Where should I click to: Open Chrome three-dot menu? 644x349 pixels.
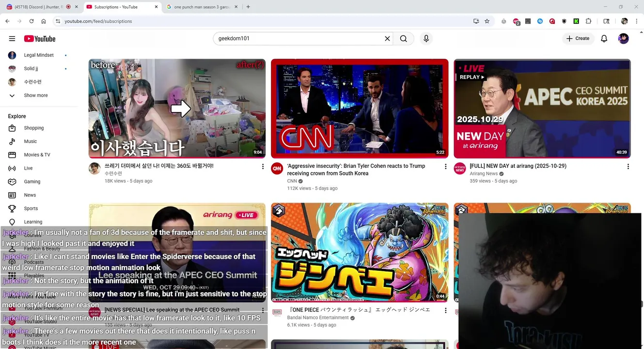click(x=636, y=21)
